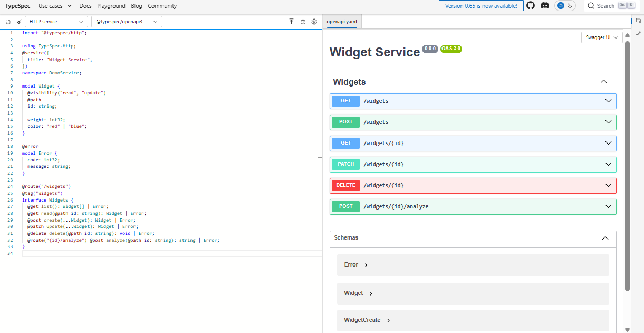Switch to dark theme with the moon toggle

click(x=569, y=6)
